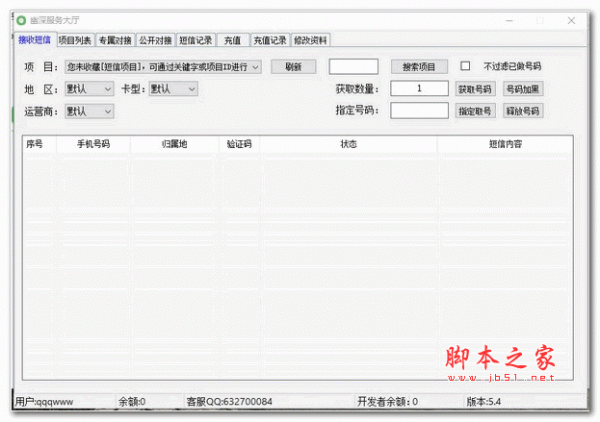The width and height of the screenshot is (600, 422).
Task: Click the 刷新 refresh button
Action: point(293,67)
